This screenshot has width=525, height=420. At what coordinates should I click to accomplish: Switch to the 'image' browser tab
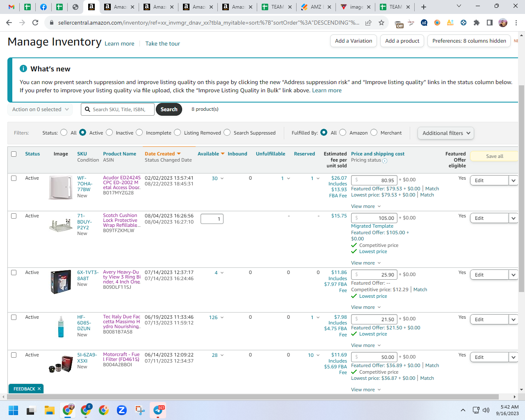[x=356, y=7]
